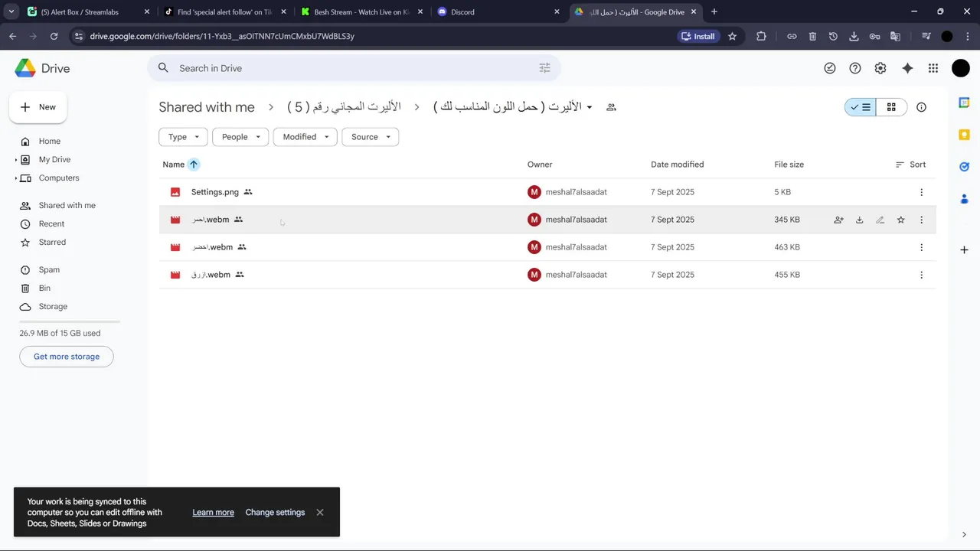Open Recent in sidebar
Viewport: 980px width, 551px height.
[51, 224]
